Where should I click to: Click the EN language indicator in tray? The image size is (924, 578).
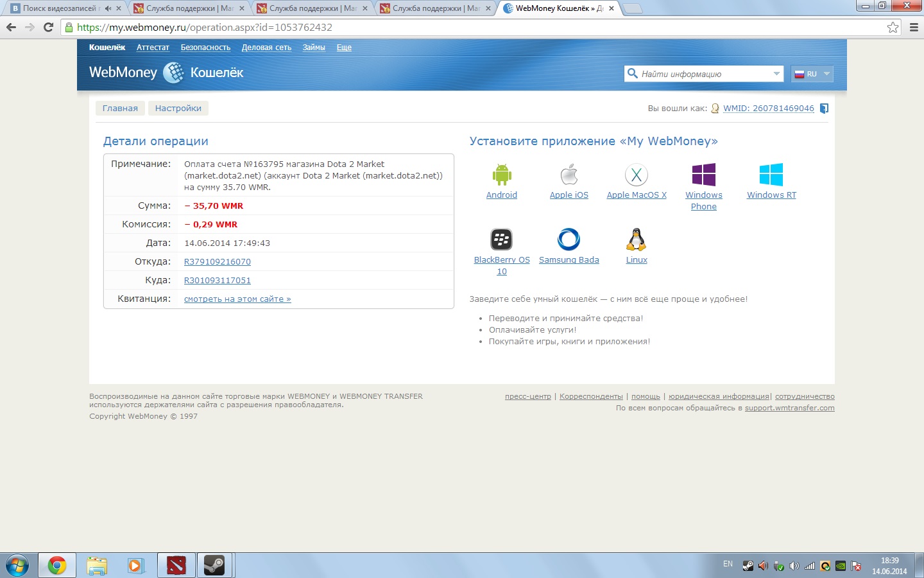coord(728,564)
